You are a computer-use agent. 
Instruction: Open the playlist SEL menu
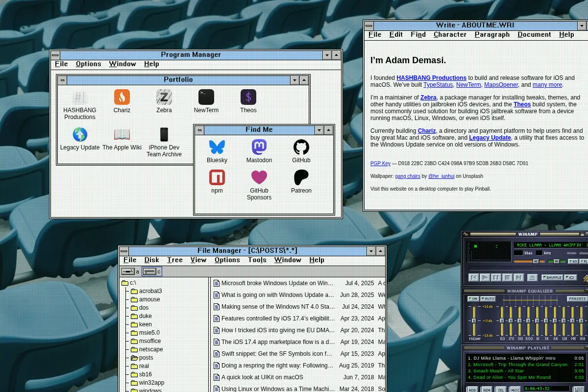click(x=501, y=390)
